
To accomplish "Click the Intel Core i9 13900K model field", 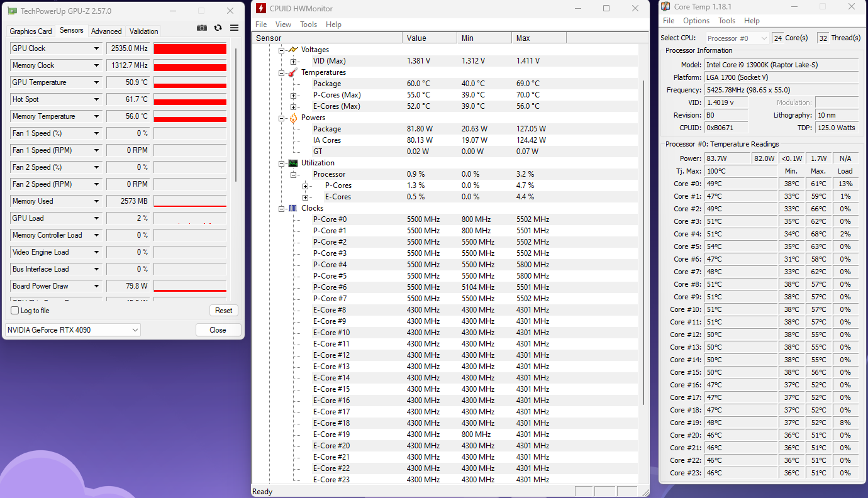I will [x=781, y=65].
